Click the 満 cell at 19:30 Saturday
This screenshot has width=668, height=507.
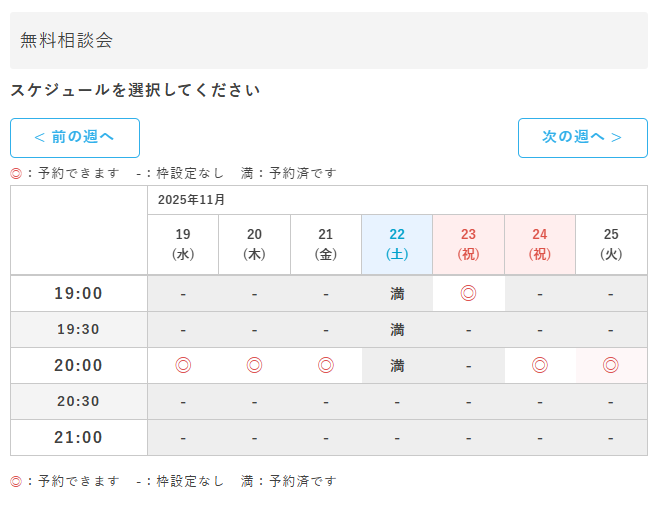397,329
